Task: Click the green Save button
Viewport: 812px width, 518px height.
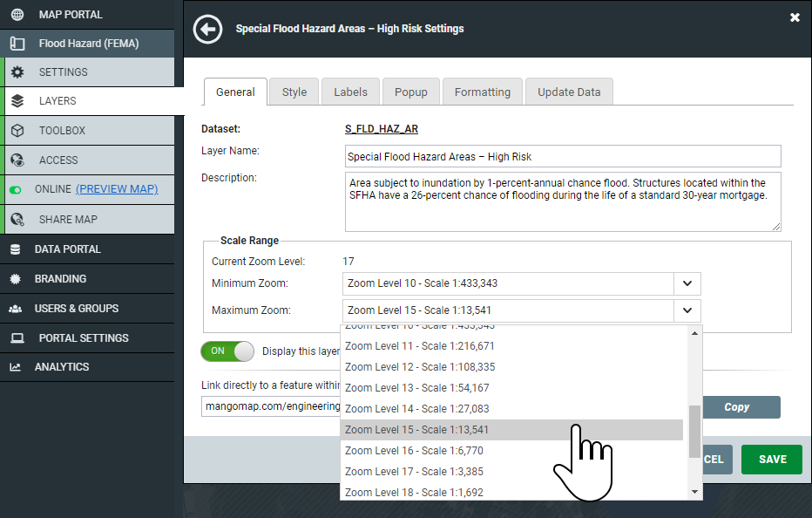Action: (x=772, y=460)
